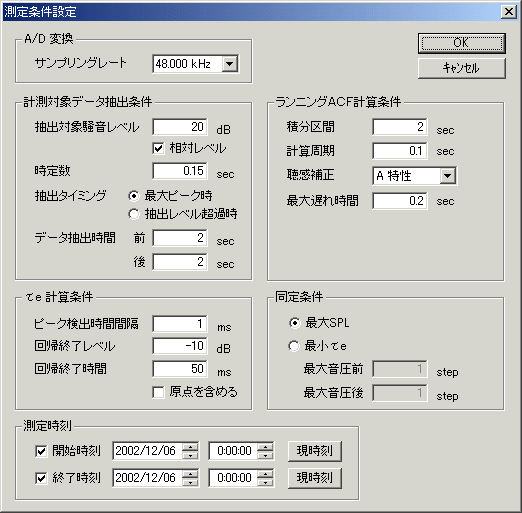
Task: Click 現時刻 button for end time
Action: (x=315, y=478)
